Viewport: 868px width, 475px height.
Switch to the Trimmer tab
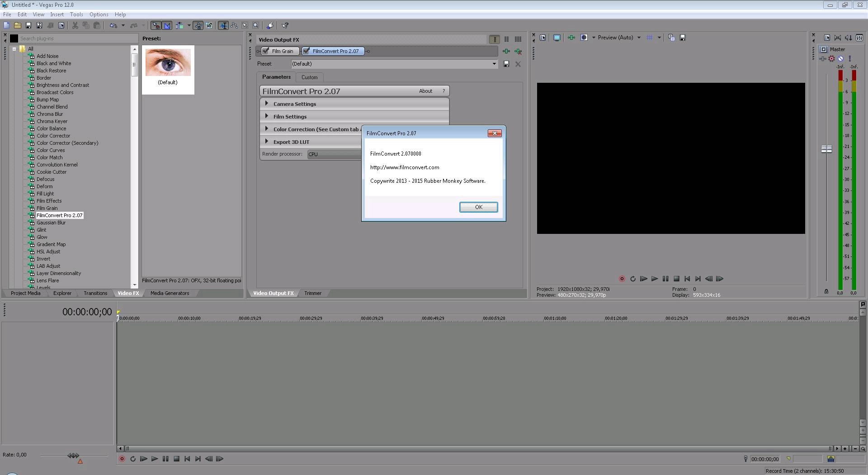pos(313,293)
